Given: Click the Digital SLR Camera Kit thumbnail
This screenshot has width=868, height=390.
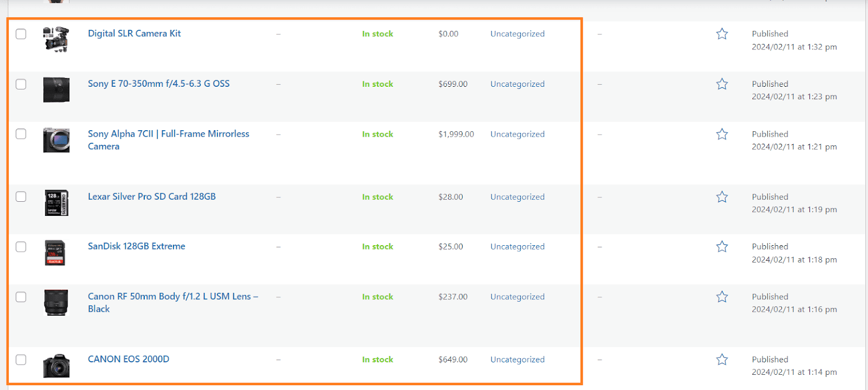Looking at the screenshot, I should click(56, 40).
